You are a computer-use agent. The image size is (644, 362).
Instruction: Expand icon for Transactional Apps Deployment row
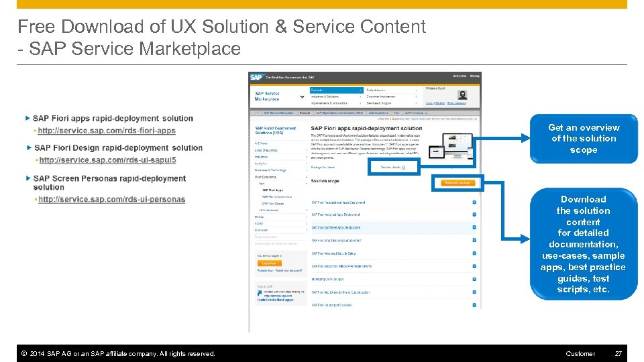coord(474,202)
